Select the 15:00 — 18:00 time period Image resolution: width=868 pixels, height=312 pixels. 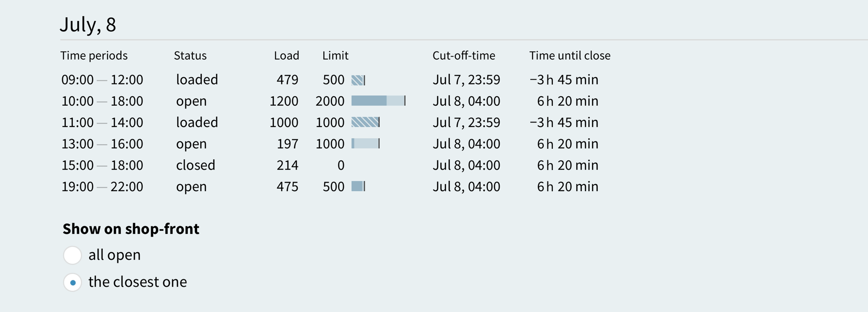102,165
